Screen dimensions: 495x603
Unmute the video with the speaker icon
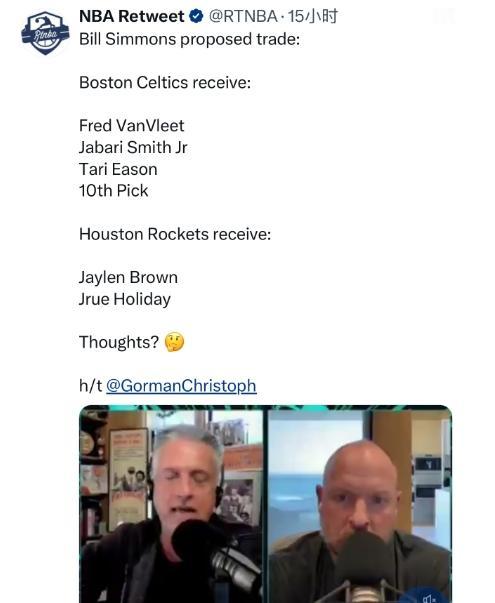(429, 597)
